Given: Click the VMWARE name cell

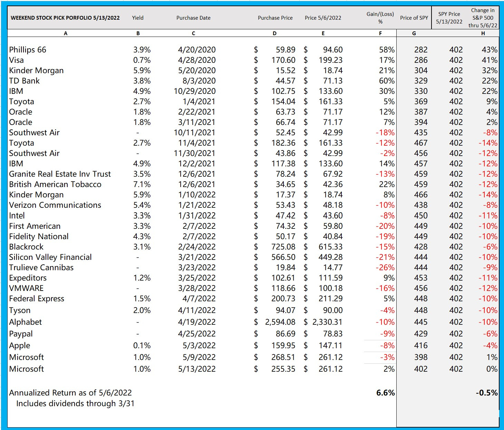Looking at the screenshot, I should tap(26, 288).
